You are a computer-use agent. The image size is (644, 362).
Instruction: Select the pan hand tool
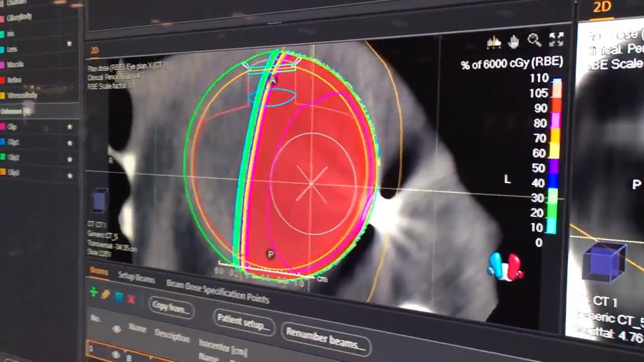coord(514,42)
